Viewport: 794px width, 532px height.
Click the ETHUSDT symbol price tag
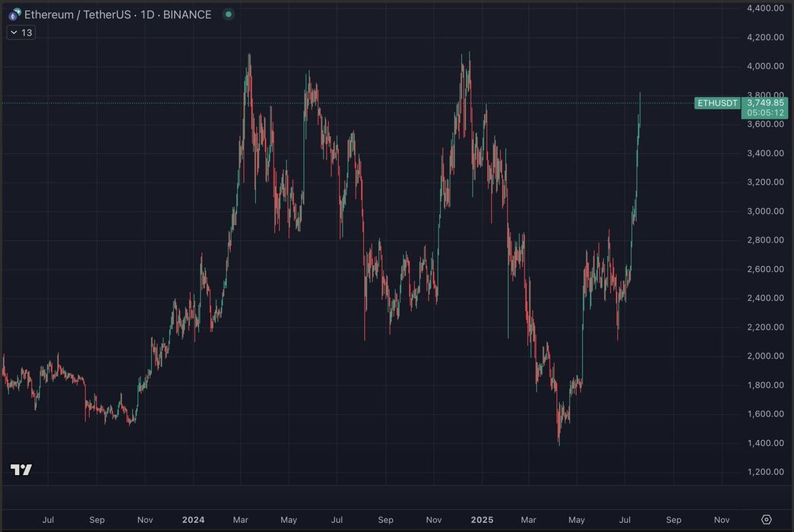[716, 103]
